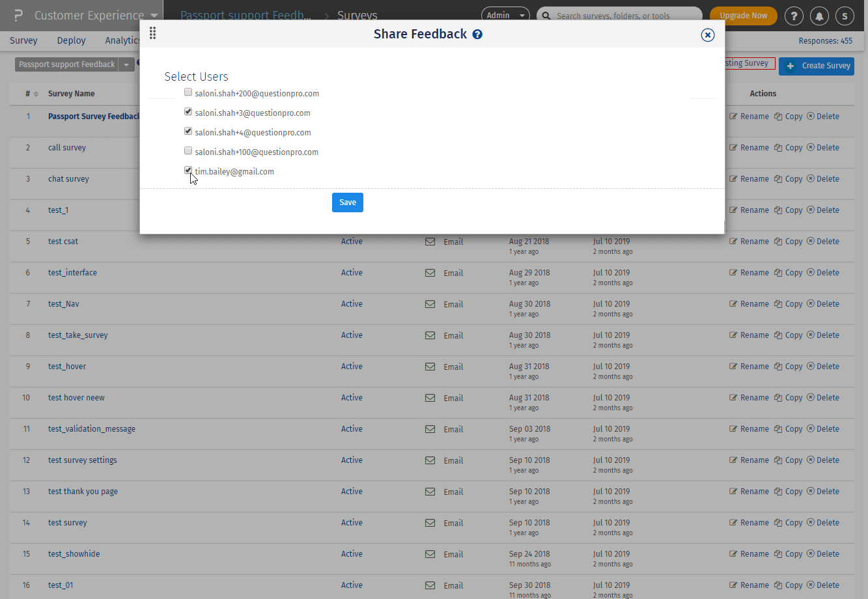Click the email envelope icon in test_showhide row
Viewport: 868px width, 599px height.
click(430, 554)
